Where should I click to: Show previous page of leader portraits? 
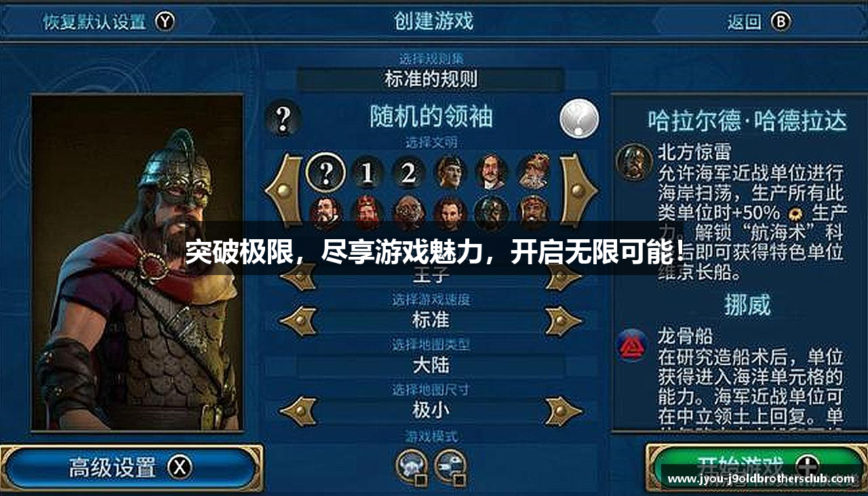(x=284, y=190)
